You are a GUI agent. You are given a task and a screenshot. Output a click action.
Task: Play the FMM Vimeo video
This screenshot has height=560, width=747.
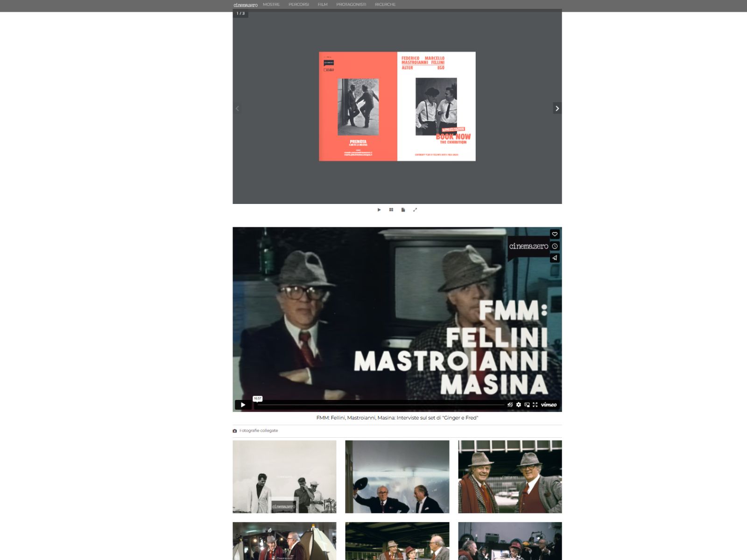point(243,405)
